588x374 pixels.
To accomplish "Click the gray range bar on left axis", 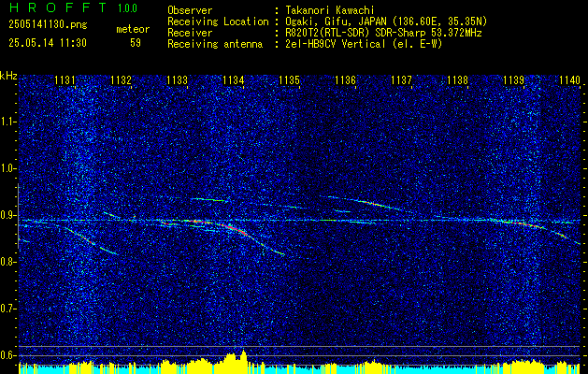I will 18,216.
